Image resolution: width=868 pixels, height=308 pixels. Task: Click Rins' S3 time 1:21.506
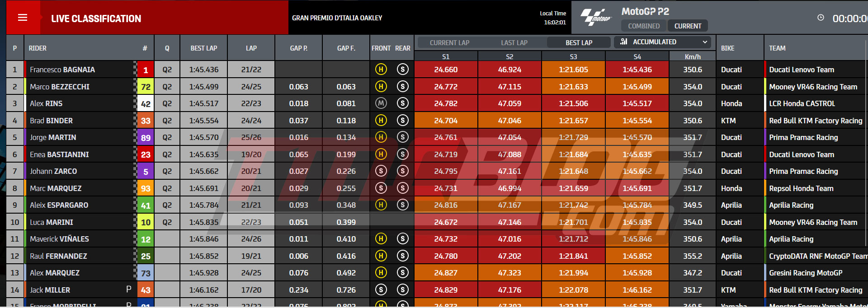point(573,103)
